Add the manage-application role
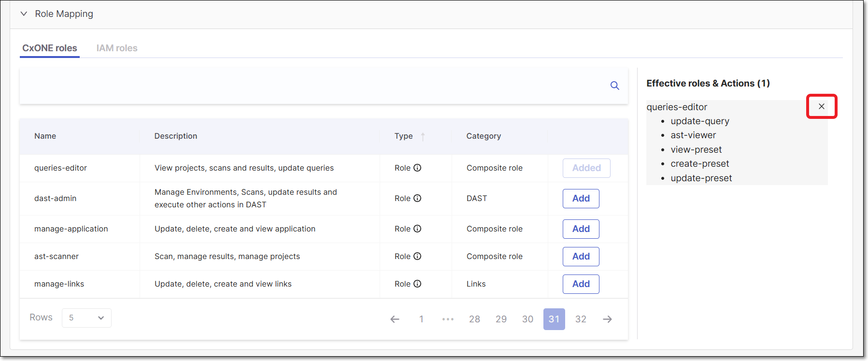This screenshot has height=361, width=868. 581,229
